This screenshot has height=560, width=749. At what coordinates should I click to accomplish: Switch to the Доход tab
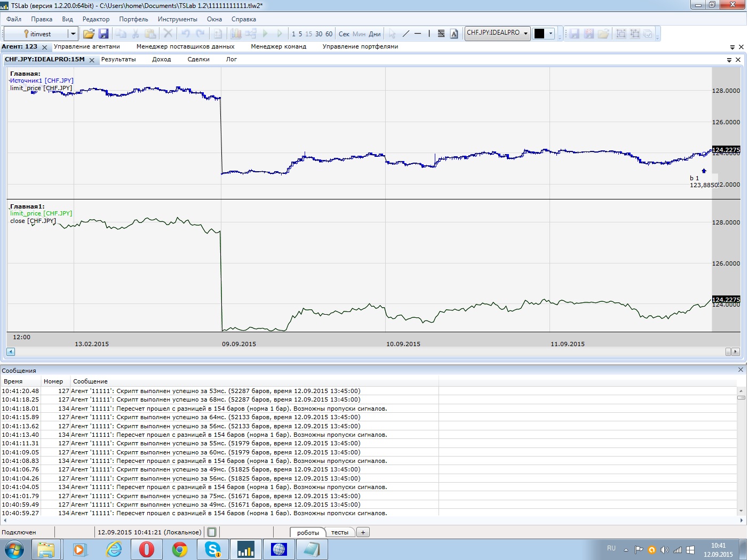pyautogui.click(x=162, y=59)
